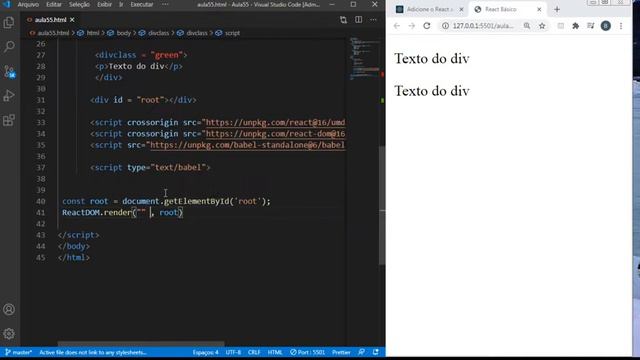Place cursor on getElementById in line 40

pos(198,201)
